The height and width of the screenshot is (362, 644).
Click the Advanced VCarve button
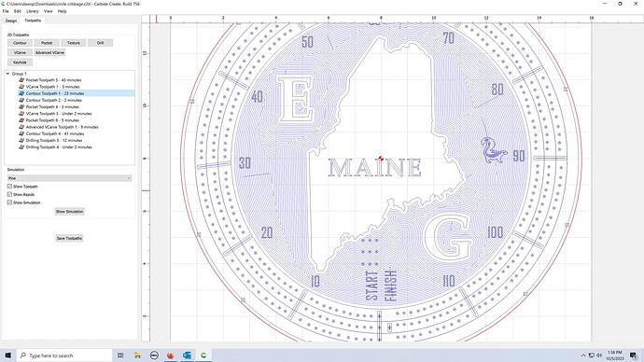(x=49, y=52)
